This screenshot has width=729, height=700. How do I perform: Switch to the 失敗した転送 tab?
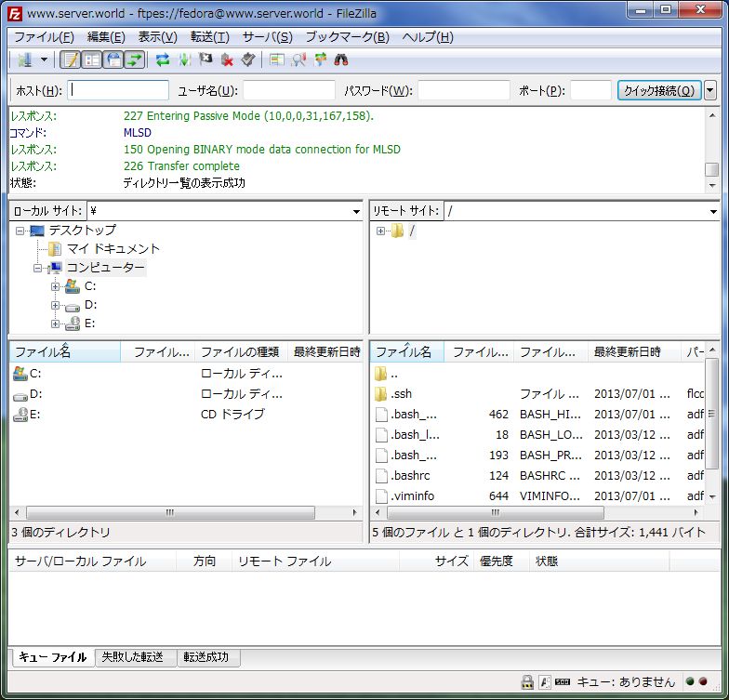(132, 656)
